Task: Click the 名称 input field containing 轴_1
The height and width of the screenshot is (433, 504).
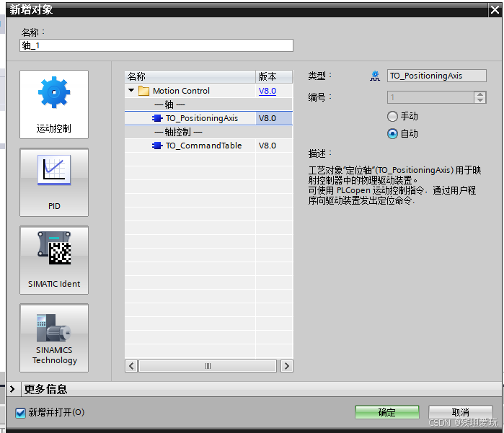Action: point(156,45)
